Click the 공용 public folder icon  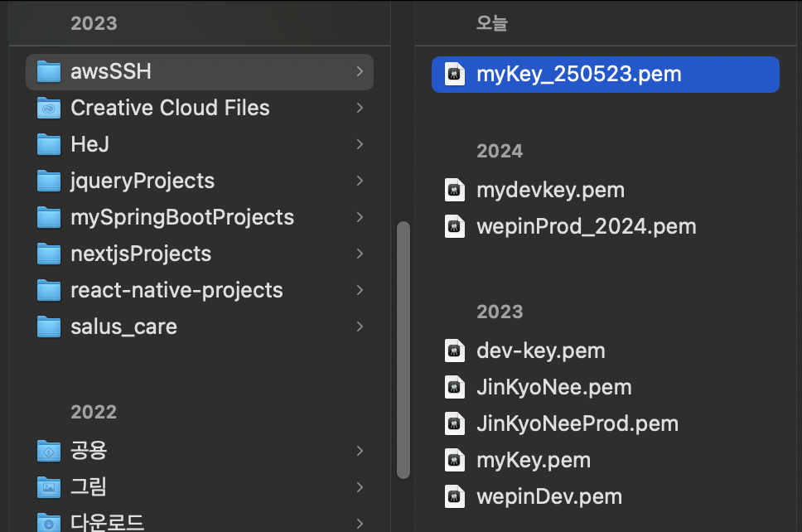click(50, 451)
